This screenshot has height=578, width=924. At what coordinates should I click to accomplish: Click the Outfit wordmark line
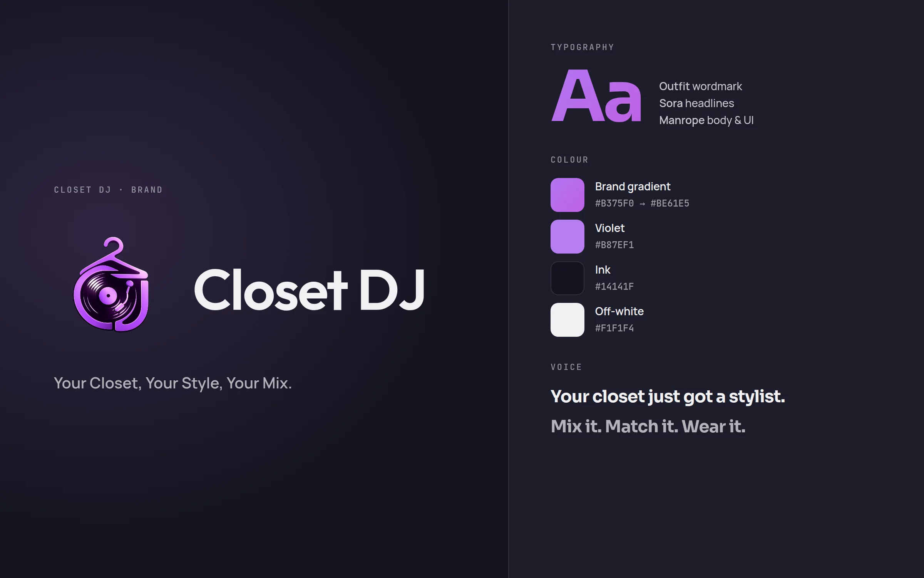coord(700,86)
